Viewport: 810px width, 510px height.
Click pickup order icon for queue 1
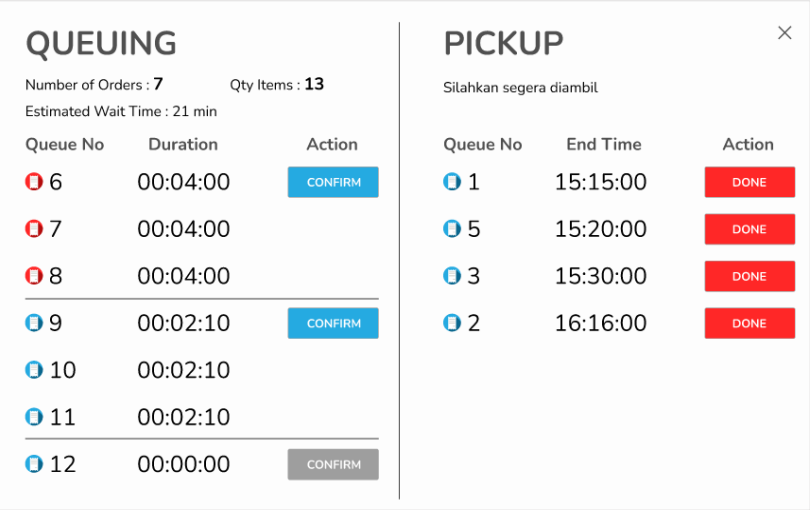pyautogui.click(x=452, y=182)
